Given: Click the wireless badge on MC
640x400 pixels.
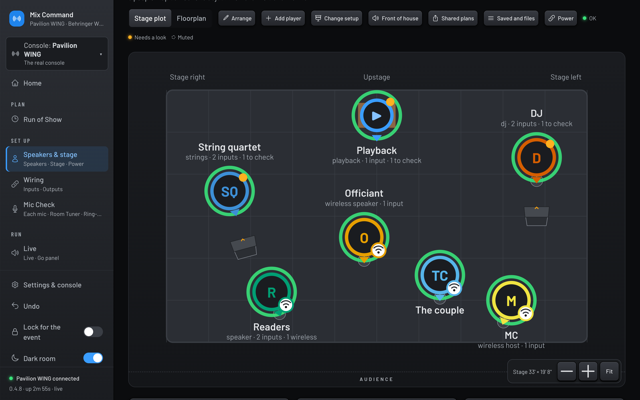Looking at the screenshot, I should click(525, 313).
